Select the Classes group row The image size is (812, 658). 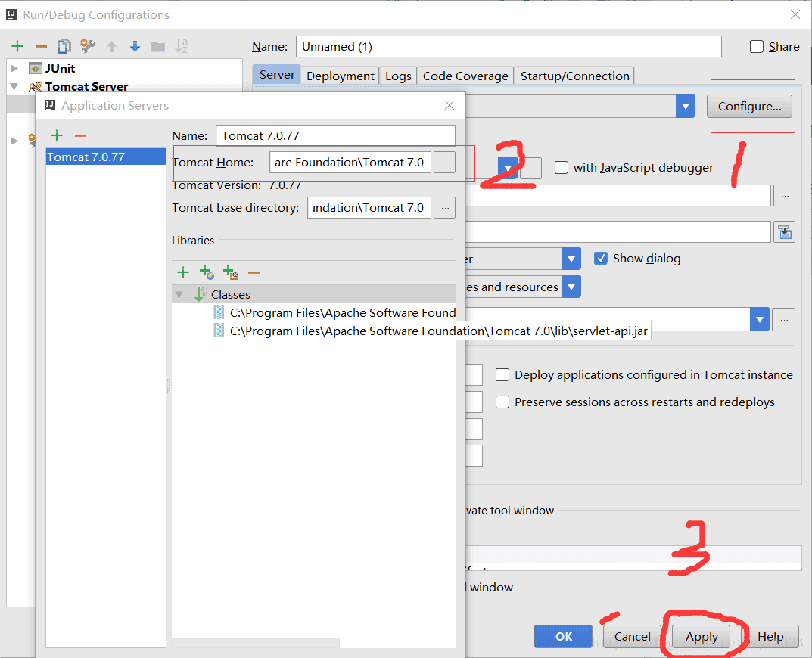(314, 294)
